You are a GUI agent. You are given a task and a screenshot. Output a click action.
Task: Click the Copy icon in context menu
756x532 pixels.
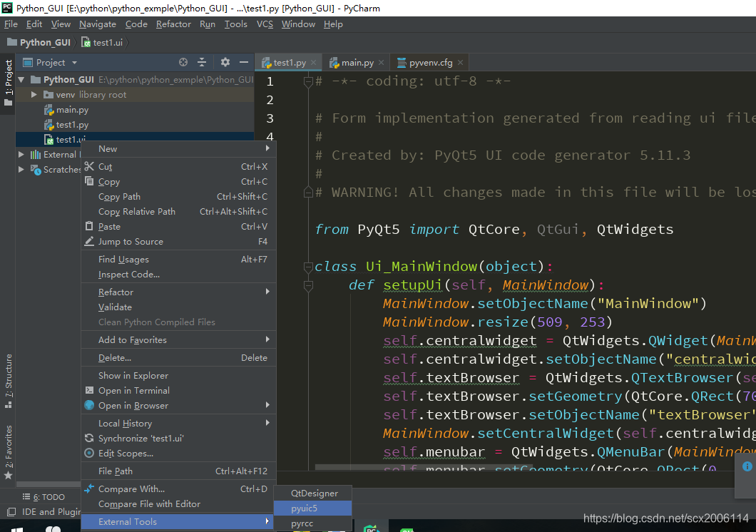(x=89, y=181)
